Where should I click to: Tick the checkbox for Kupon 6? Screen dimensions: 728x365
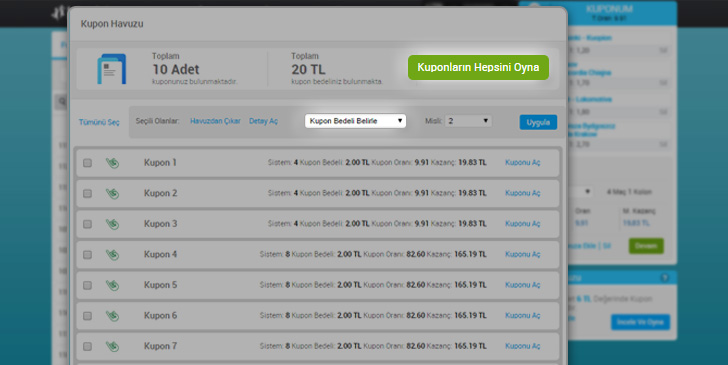[87, 316]
